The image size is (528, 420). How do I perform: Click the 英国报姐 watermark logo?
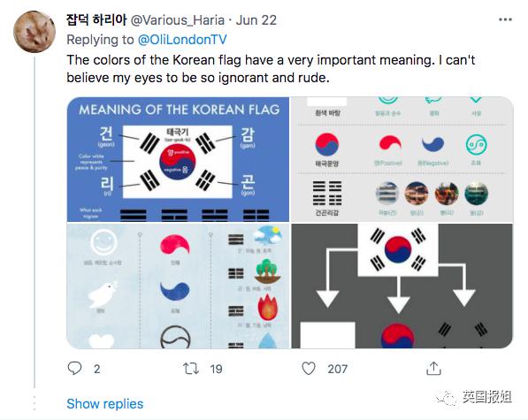(474, 397)
